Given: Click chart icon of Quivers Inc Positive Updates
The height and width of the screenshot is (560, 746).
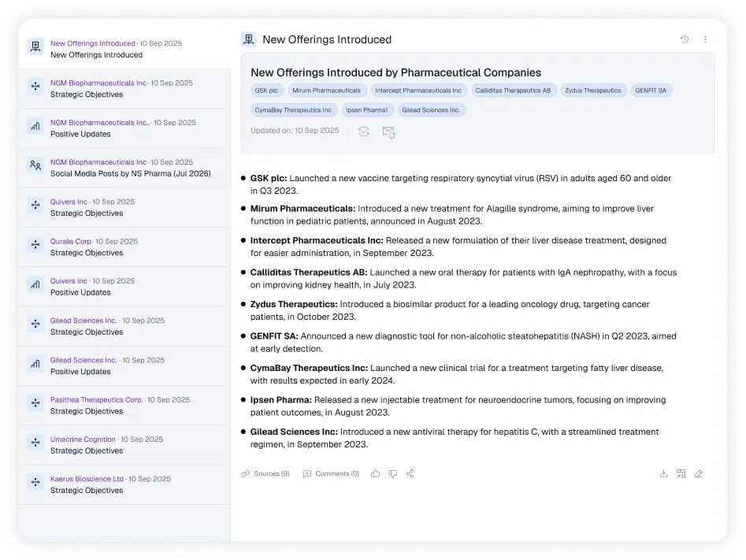Looking at the screenshot, I should pos(35,284).
